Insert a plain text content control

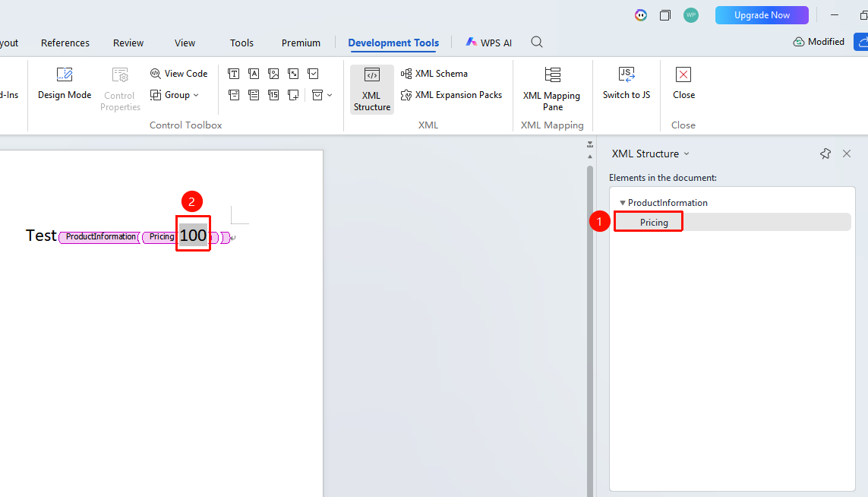(x=254, y=74)
